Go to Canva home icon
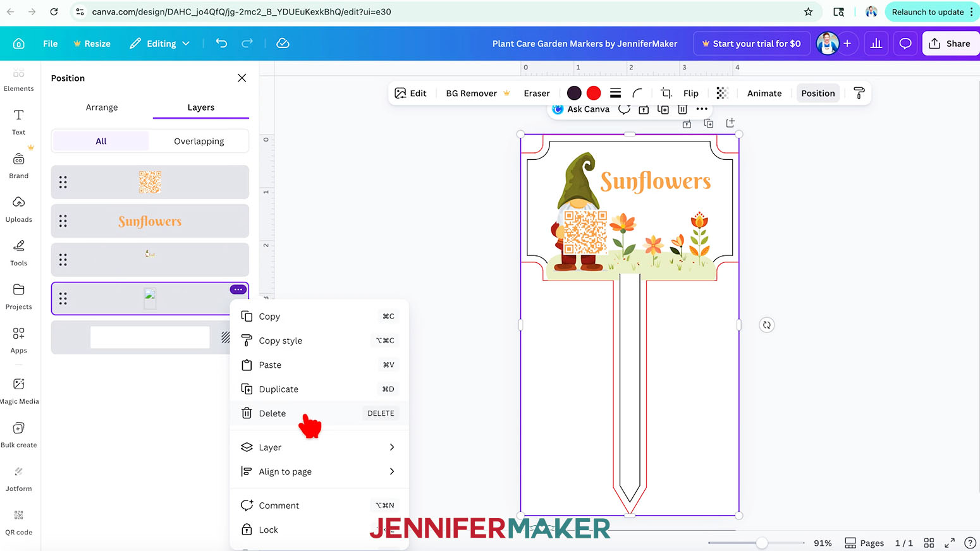This screenshot has height=551, width=980. tap(19, 44)
